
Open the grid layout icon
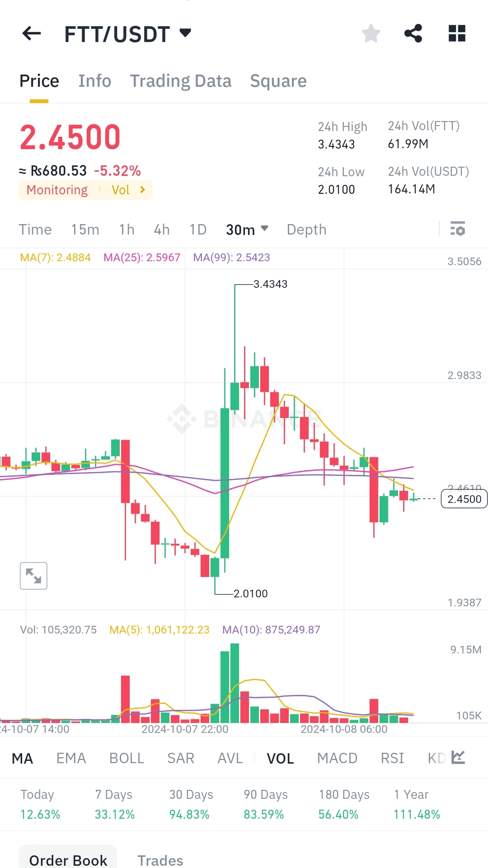click(457, 33)
